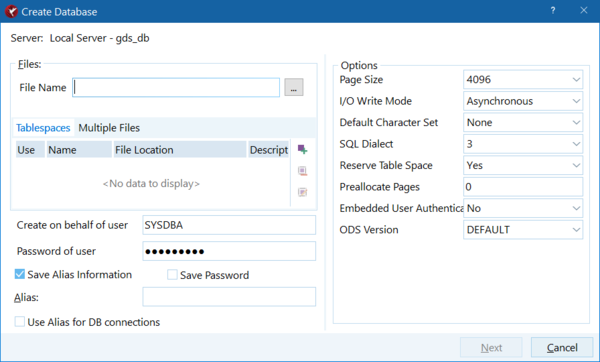
Task: Expand Default Character Set dropdown
Action: point(576,122)
